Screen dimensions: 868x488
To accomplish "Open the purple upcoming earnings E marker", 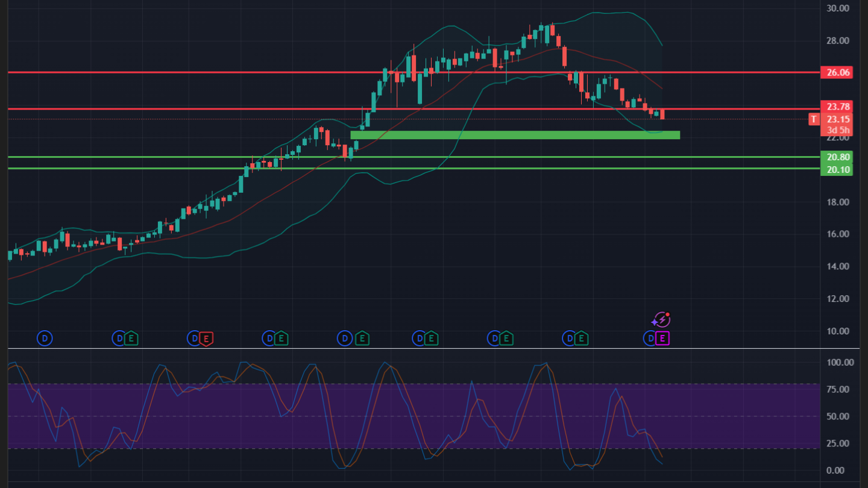I will coord(662,339).
